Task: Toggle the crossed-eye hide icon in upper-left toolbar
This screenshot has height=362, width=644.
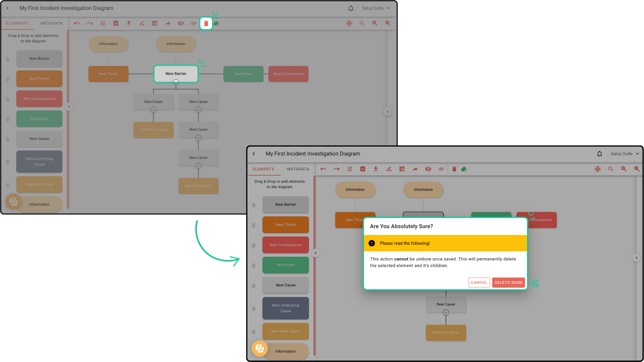Action: [x=181, y=23]
